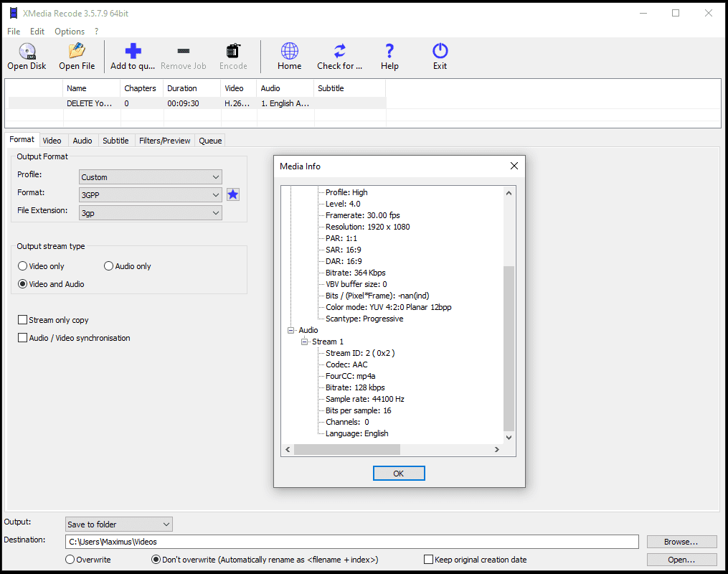Viewport: 728px width, 574px height.
Task: Open the Home globe icon
Action: click(289, 52)
